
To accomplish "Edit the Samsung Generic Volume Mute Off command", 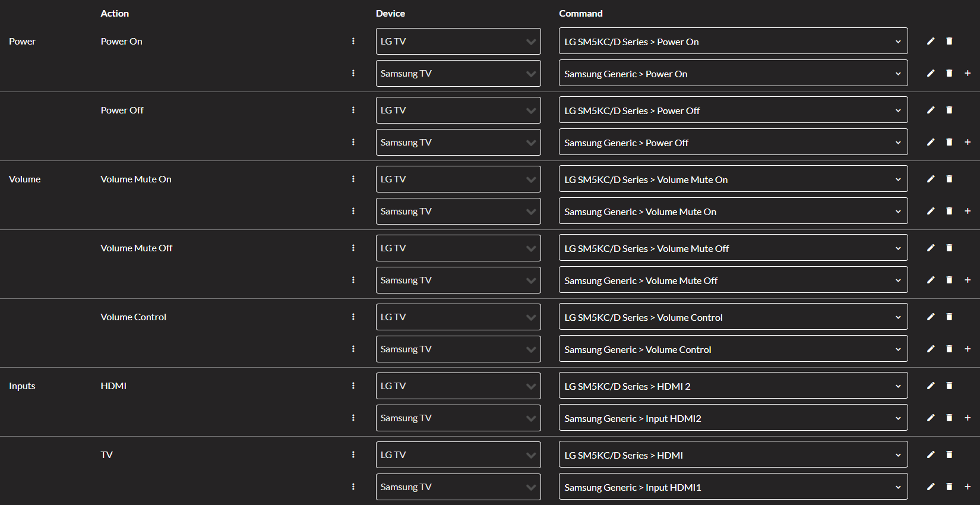I will click(931, 280).
